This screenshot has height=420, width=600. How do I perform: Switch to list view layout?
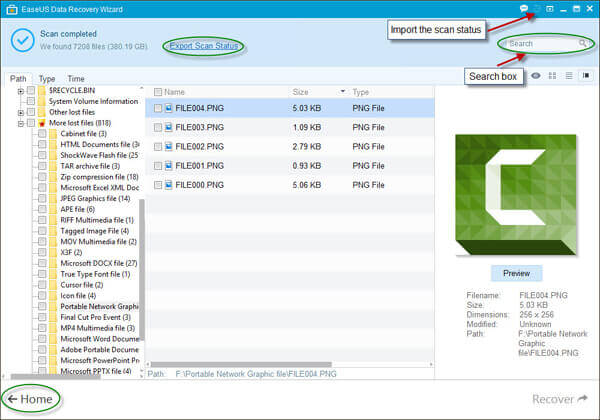point(568,76)
